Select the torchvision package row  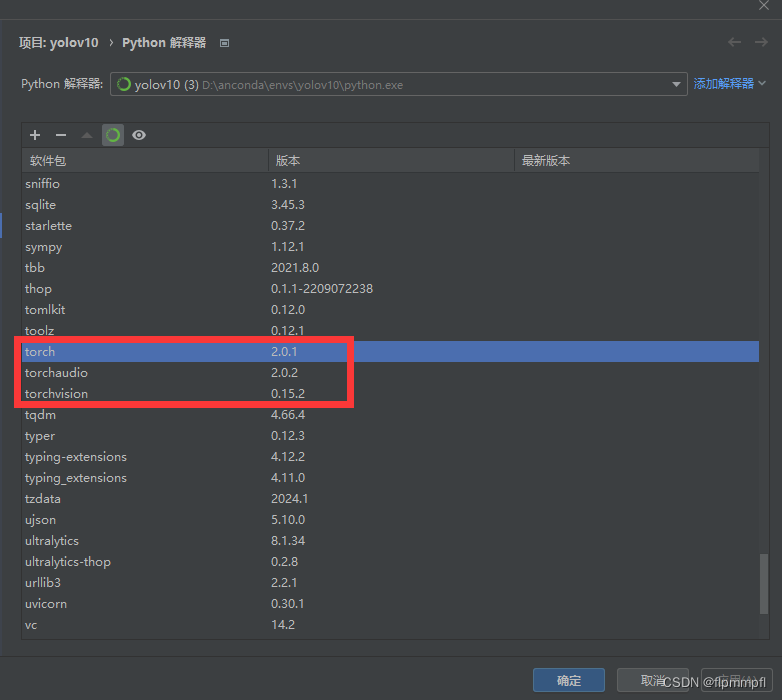click(391, 393)
